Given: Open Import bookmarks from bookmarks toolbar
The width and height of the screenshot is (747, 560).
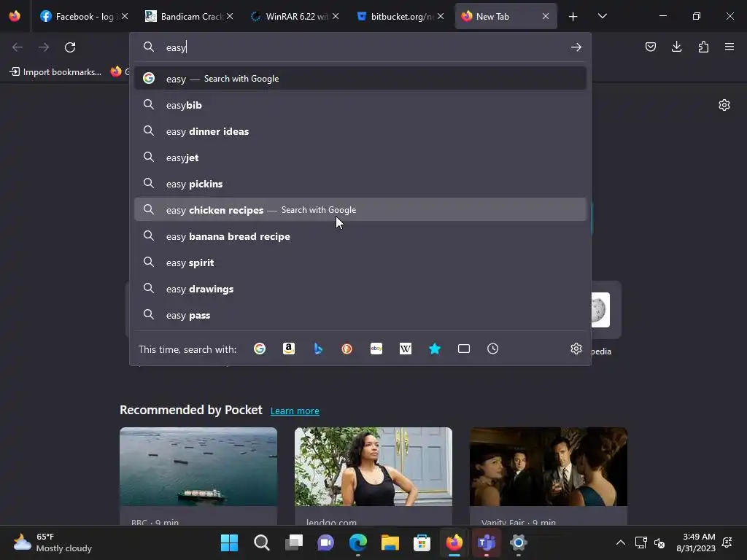Looking at the screenshot, I should coord(55,72).
